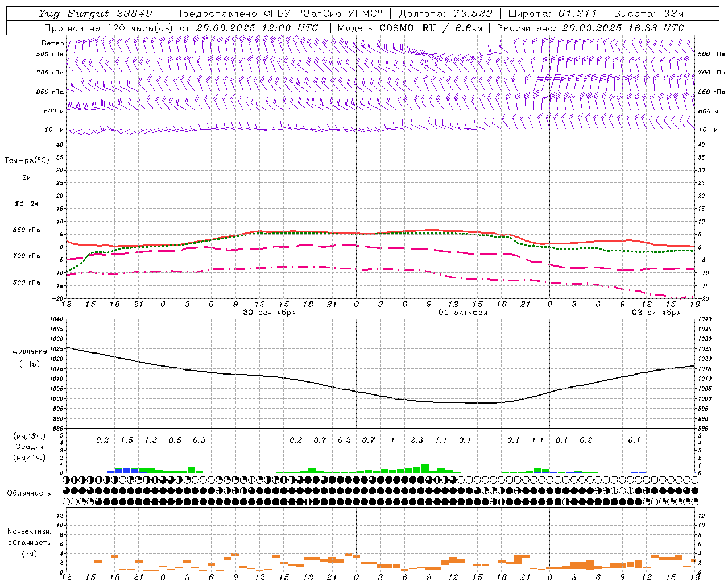The height and width of the screenshot is (582, 728).
Task: Click the date label 30 сентября
Action: 269,313
